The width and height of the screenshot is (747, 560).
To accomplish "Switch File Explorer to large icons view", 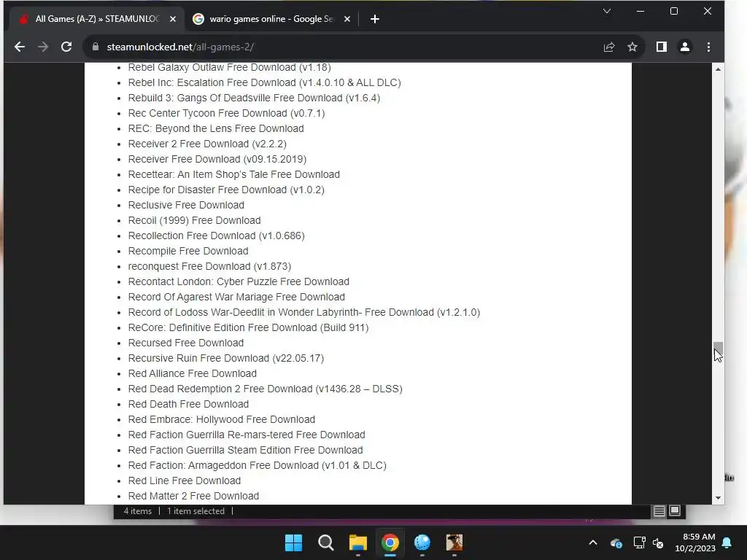I will pos(675,511).
